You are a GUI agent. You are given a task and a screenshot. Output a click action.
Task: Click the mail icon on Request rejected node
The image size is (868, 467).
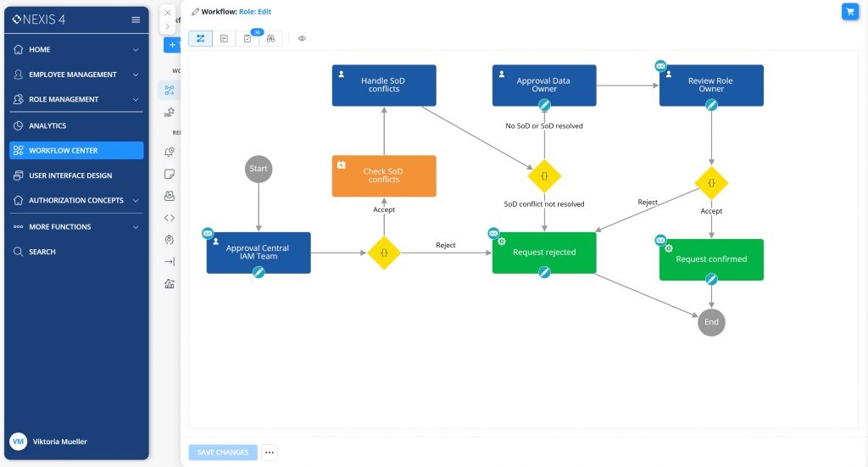click(493, 233)
